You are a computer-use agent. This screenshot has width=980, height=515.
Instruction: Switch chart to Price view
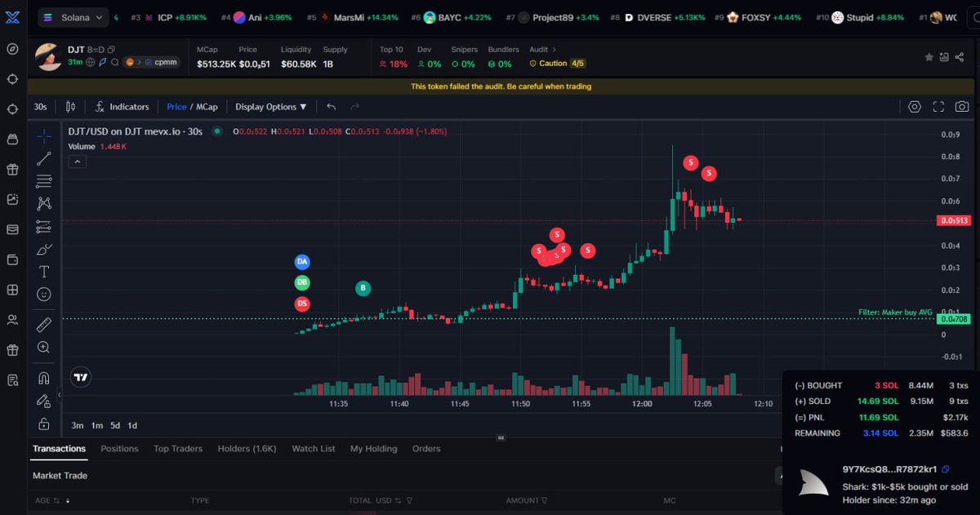coord(176,107)
